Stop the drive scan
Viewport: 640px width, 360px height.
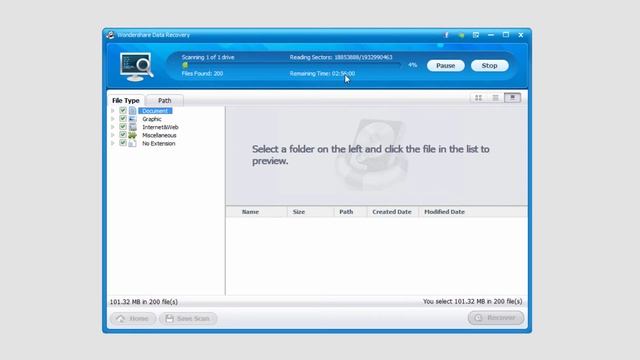[489, 66]
